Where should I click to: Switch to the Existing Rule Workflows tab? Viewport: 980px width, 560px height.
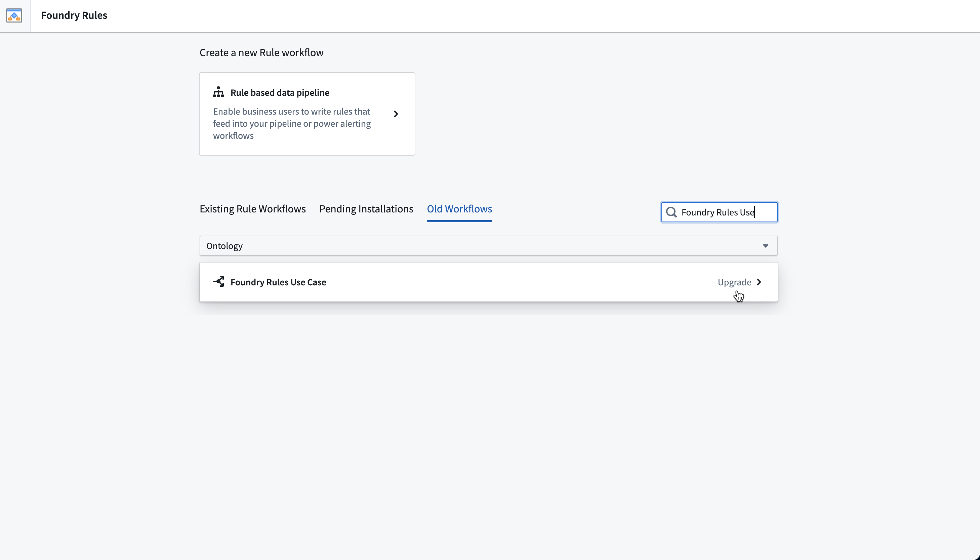point(253,209)
